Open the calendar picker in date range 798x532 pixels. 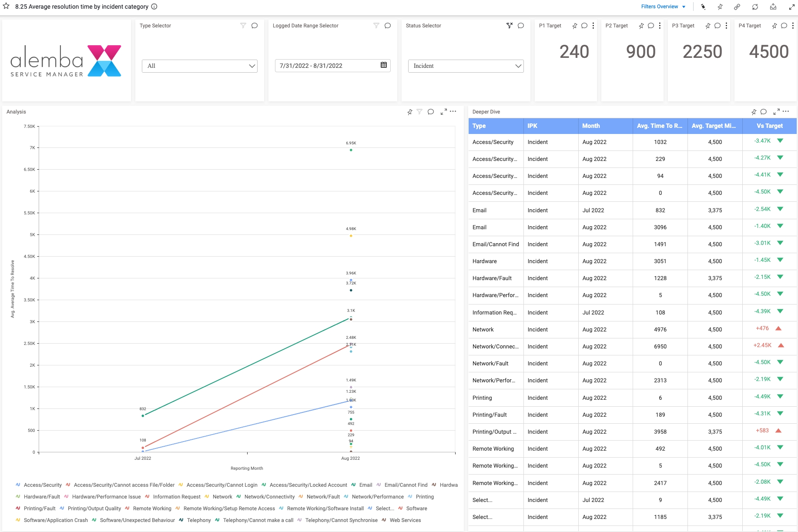383,65
